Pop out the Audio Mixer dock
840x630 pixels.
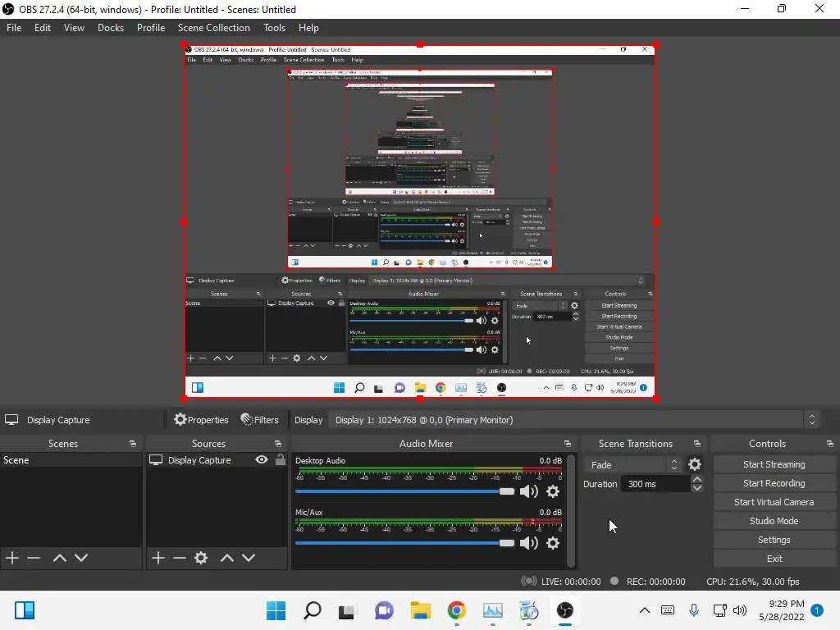point(568,444)
